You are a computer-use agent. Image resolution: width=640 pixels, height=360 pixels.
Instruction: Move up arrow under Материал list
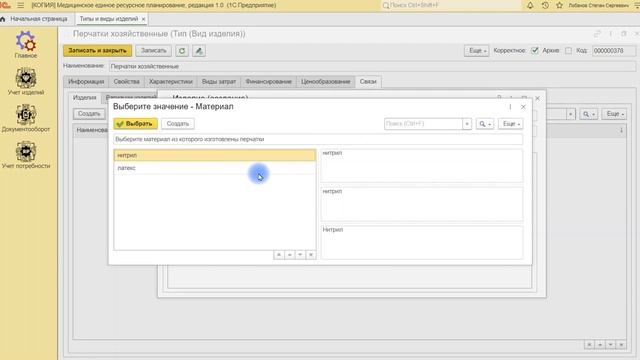[x=289, y=255]
